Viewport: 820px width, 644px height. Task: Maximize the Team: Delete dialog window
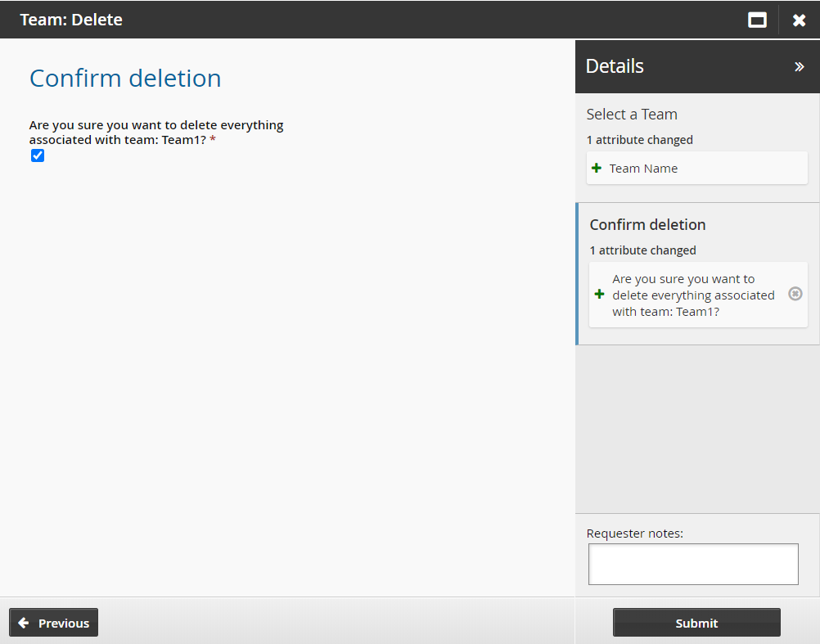[x=757, y=20]
